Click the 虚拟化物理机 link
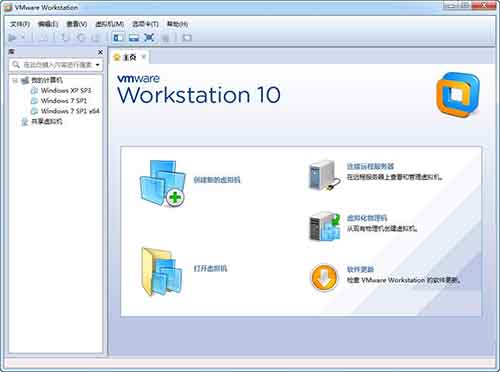This screenshot has width=500, height=372. (x=367, y=218)
